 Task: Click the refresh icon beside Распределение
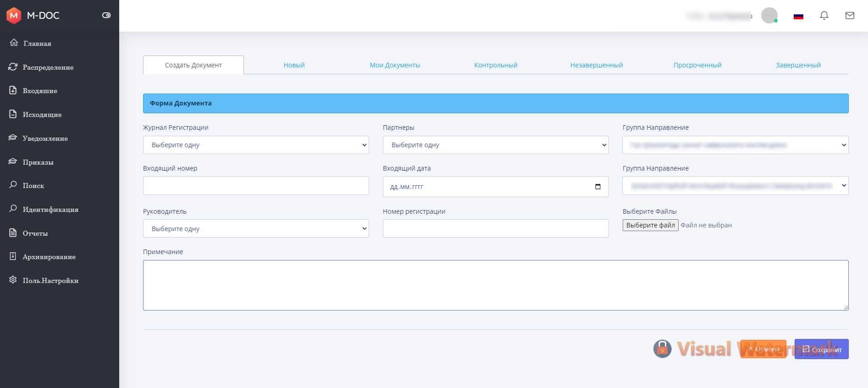tap(13, 67)
